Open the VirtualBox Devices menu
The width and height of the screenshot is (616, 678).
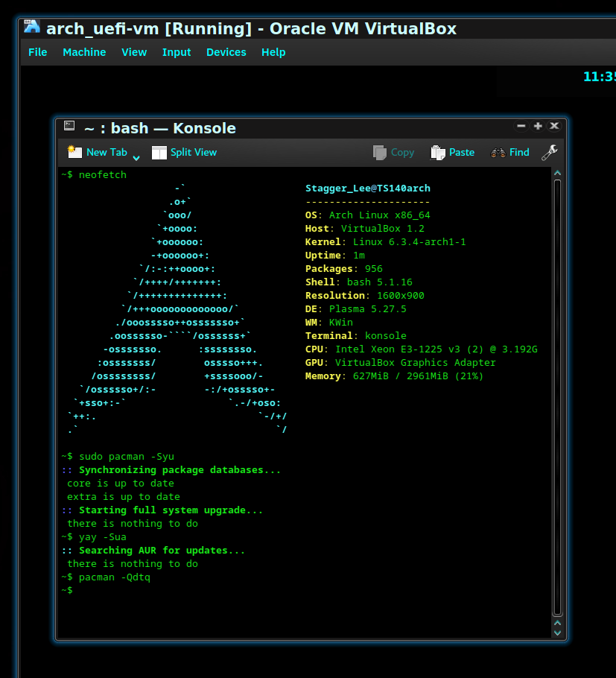pyautogui.click(x=226, y=52)
